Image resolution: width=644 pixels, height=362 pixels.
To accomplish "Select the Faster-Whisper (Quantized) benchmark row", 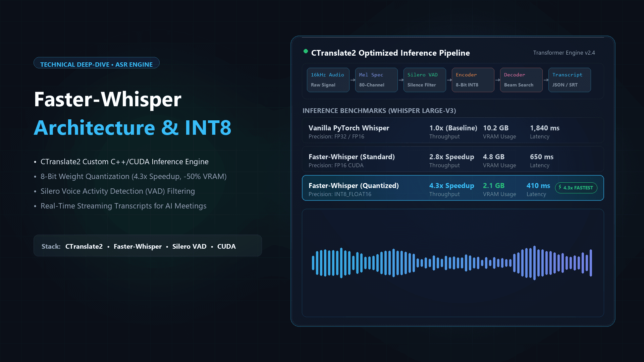I will pyautogui.click(x=453, y=188).
